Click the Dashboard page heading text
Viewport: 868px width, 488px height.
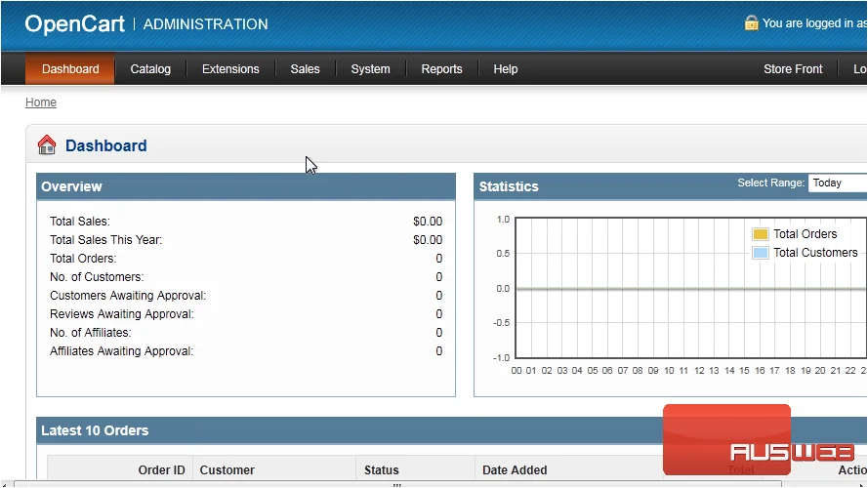point(106,145)
